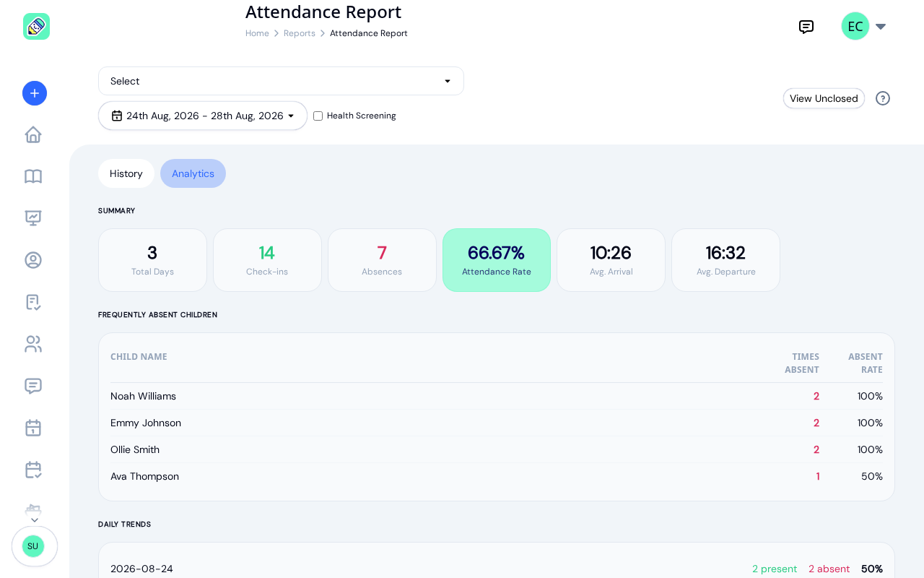Click the 66.67% Attendance Rate card
This screenshot has width=924, height=578.
point(497,260)
